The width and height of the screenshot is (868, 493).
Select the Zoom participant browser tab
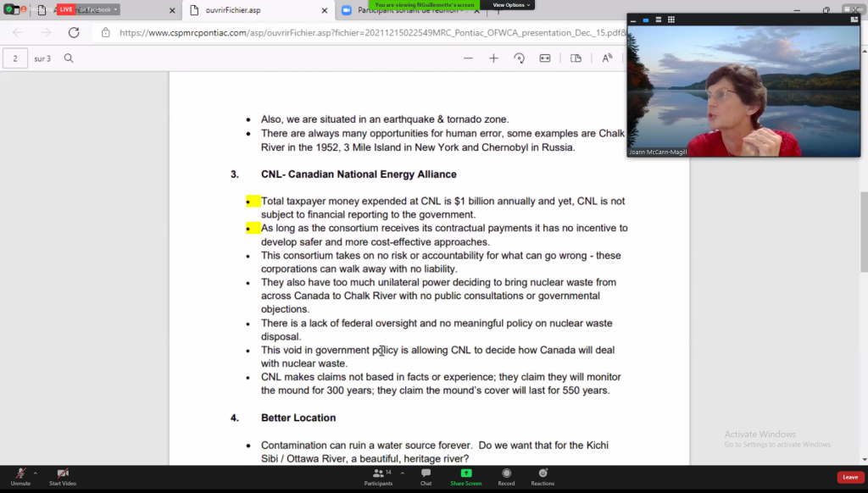[407, 11]
